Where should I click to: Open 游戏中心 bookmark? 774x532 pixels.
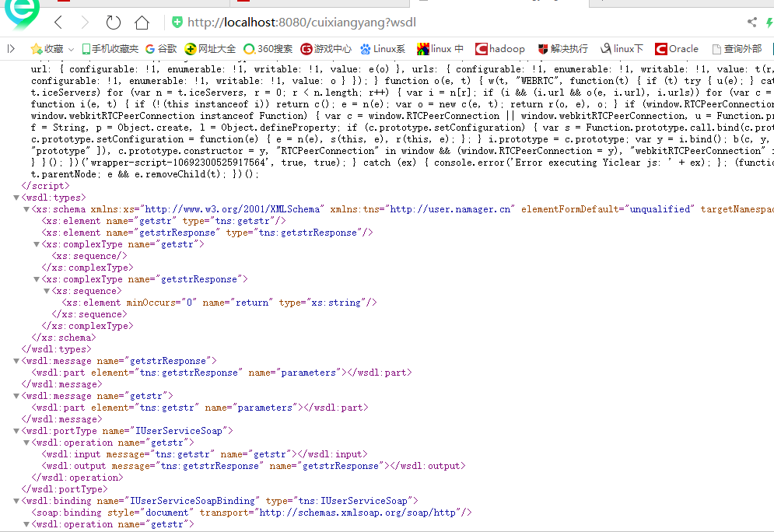point(326,49)
